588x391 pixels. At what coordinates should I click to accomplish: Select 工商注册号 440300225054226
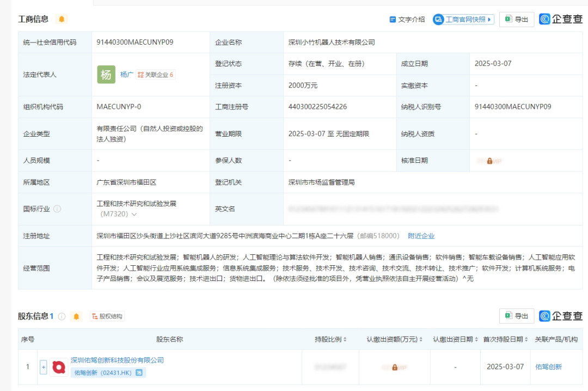[317, 107]
